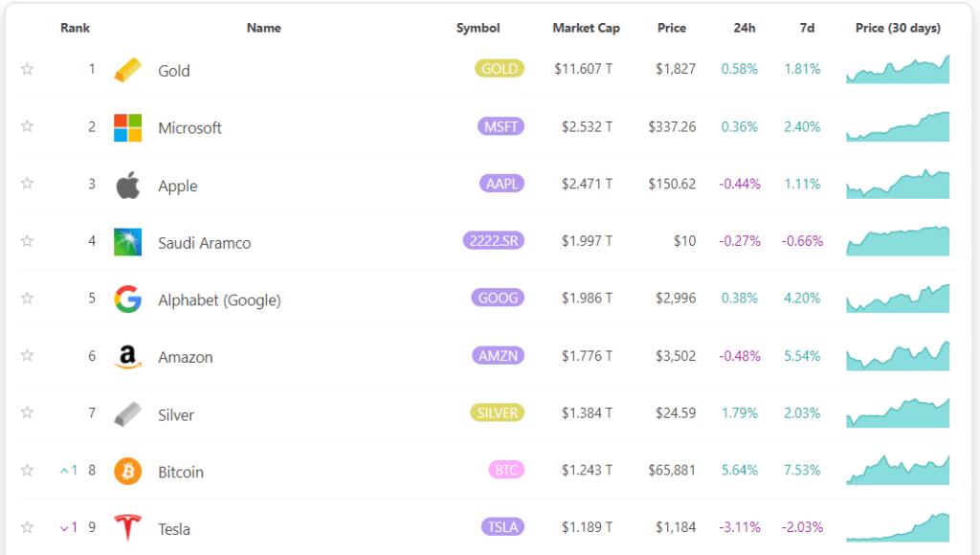This screenshot has height=555, width=980.
Task: Click the Symbol column header
Action: pos(479,28)
